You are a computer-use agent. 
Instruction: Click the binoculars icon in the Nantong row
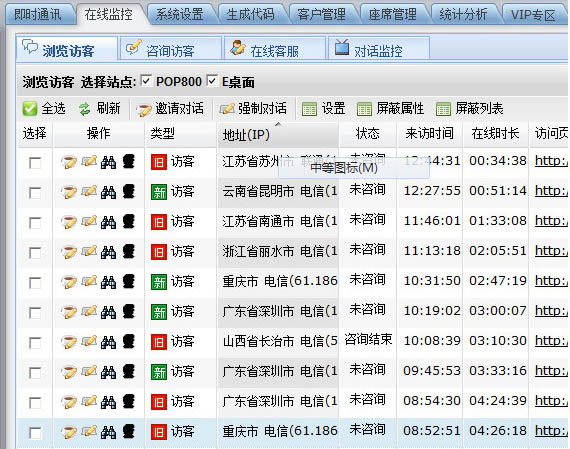tap(108, 222)
